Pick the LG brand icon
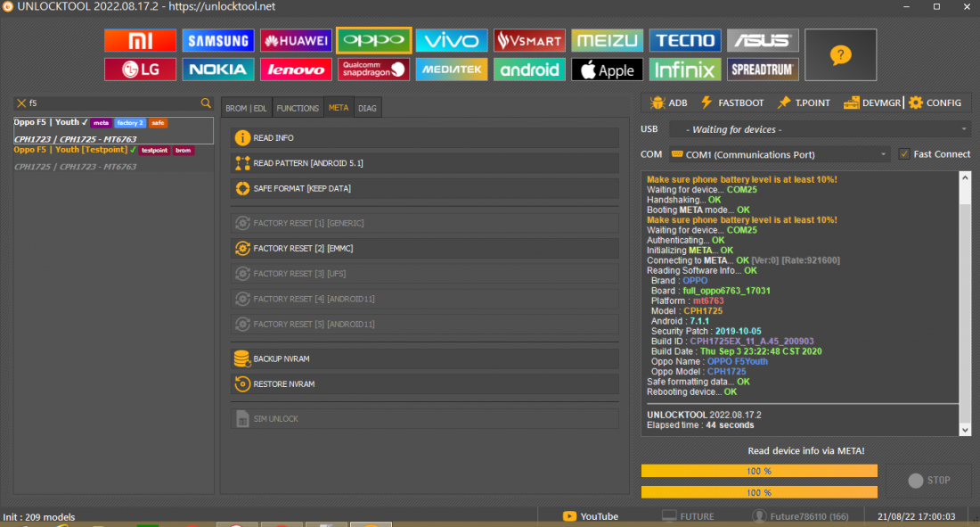 140,70
